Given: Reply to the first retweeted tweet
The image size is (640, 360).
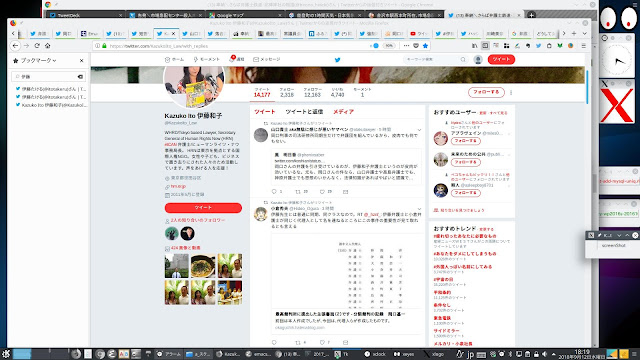Looking at the screenshot, I should (274, 191).
